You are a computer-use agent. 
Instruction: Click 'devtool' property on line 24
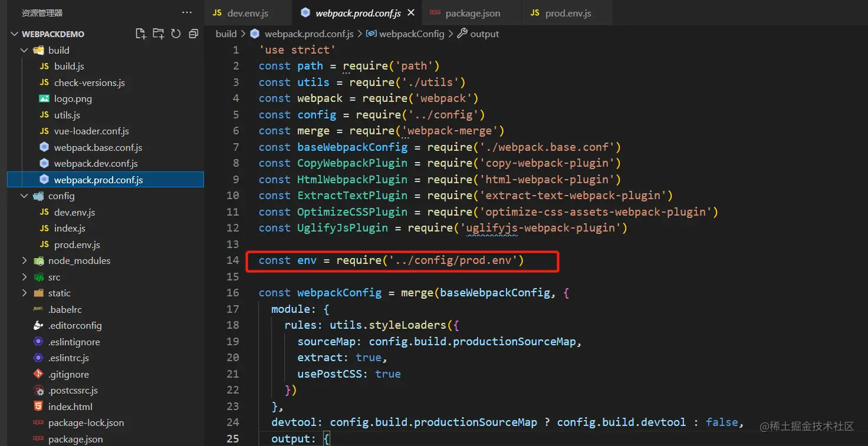click(294, 422)
